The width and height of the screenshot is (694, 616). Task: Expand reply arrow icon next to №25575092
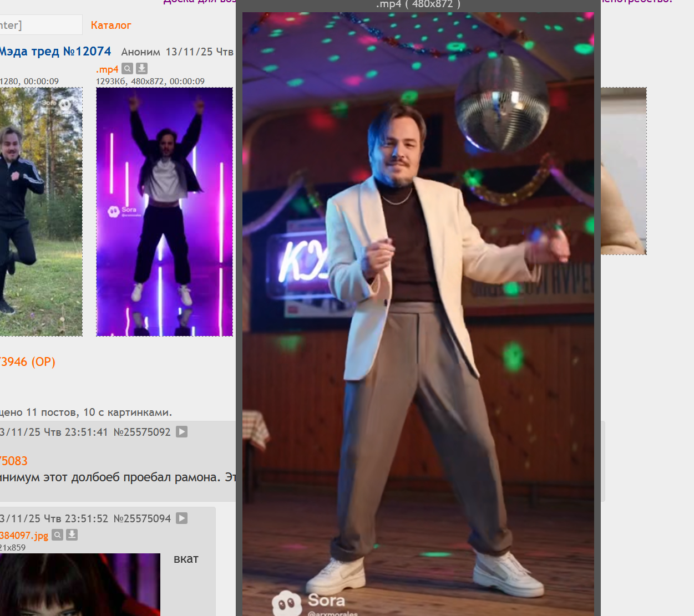pos(182,431)
